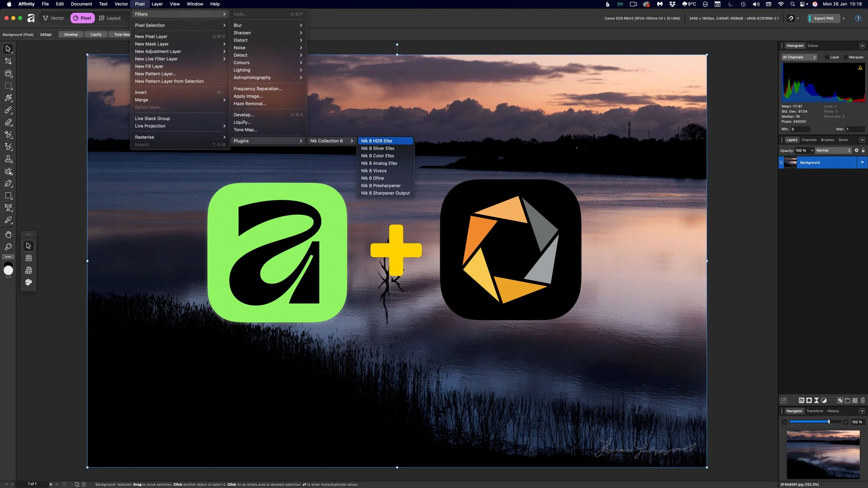
Task: Click the Develop button above the canvas
Action: point(71,34)
